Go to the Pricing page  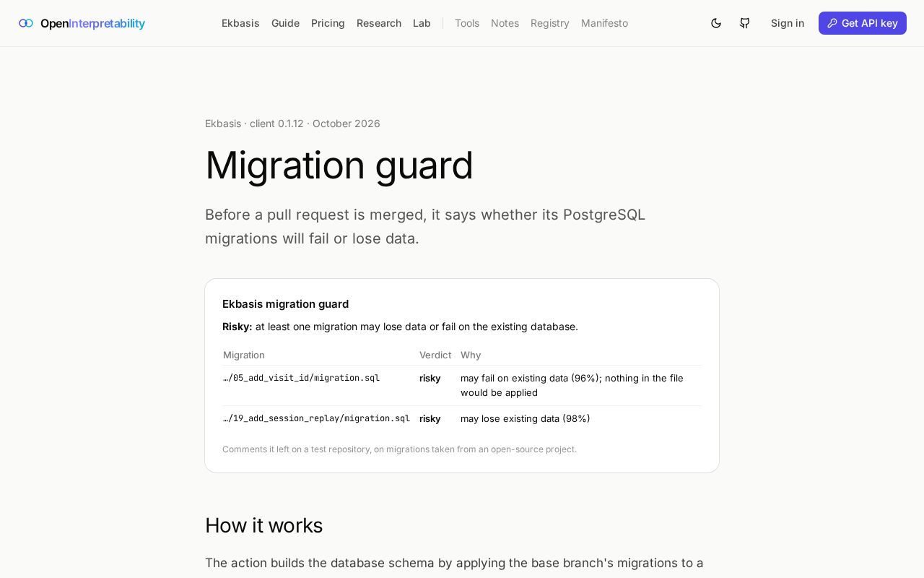coord(328,23)
